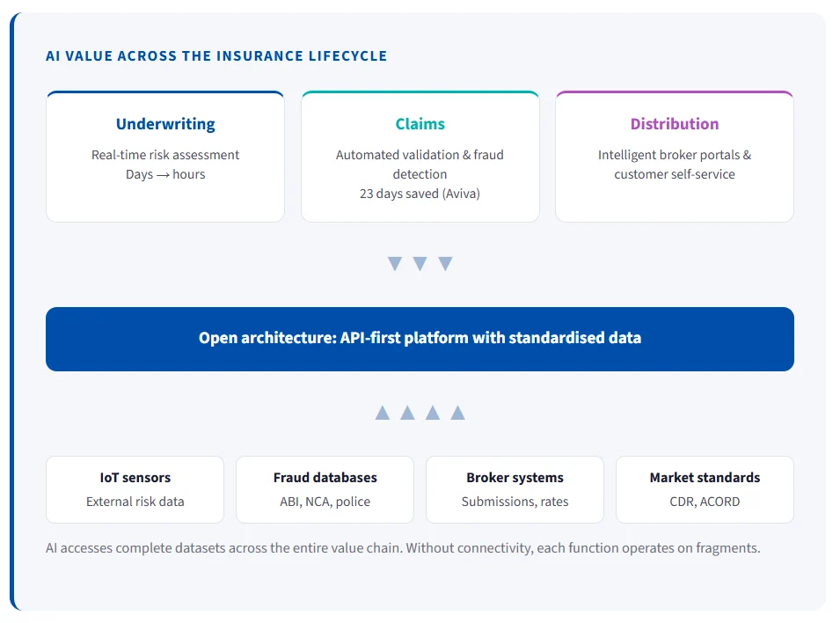Click 'Days → hours' text
Screen dimensions: 840x623
(x=165, y=174)
